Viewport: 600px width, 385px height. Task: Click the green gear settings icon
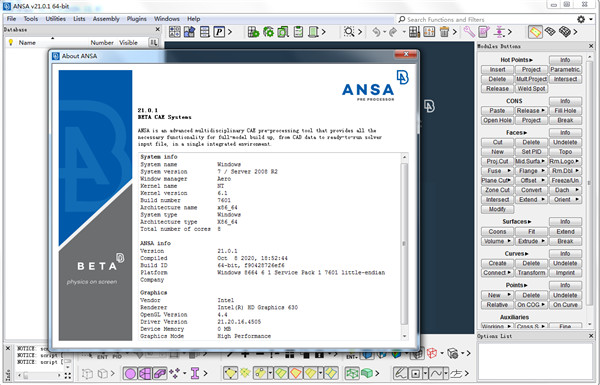tap(268, 32)
